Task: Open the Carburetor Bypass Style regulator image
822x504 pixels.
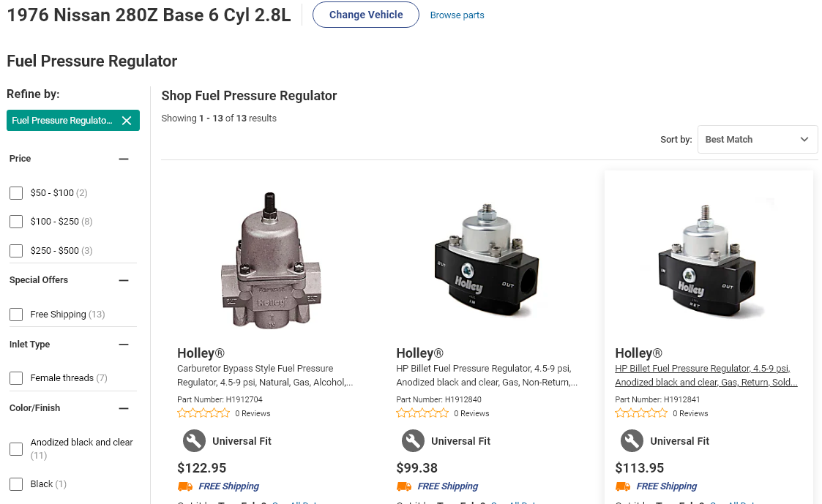Action: (271, 260)
